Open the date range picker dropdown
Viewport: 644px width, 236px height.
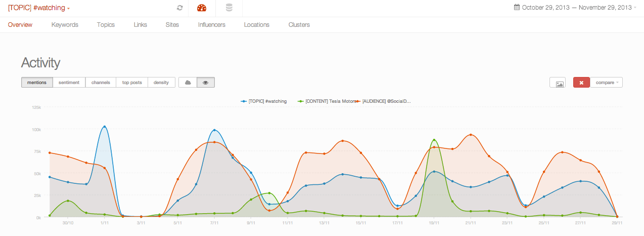pos(576,8)
